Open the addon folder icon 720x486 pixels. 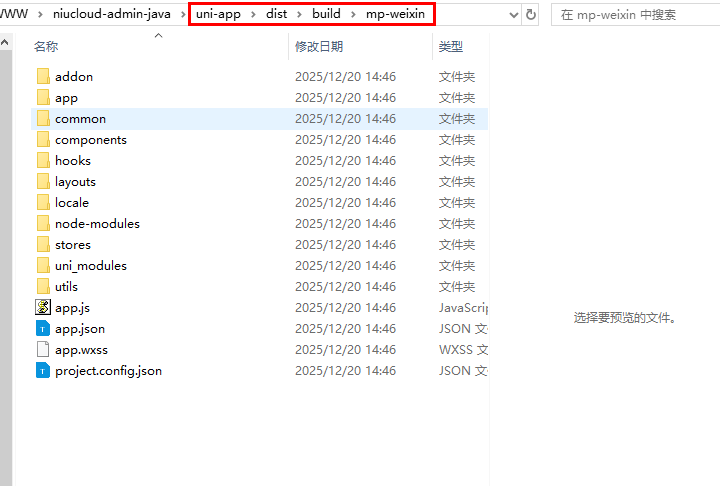(43, 76)
